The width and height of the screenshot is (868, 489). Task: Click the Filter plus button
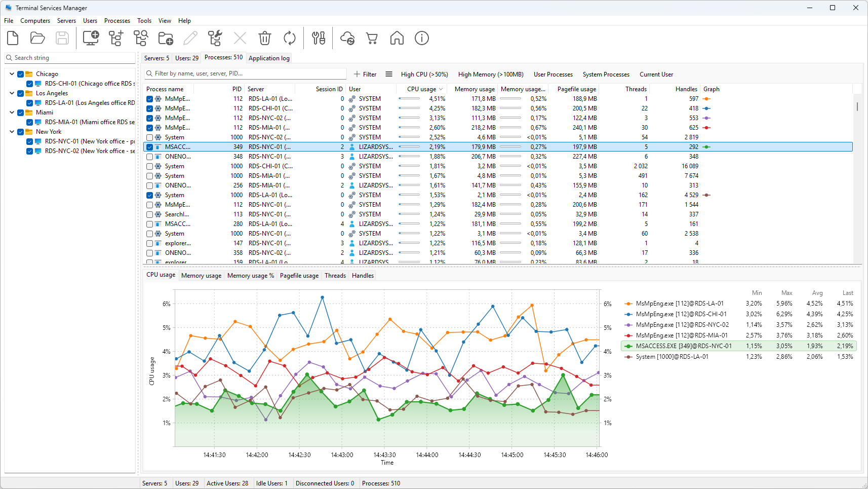(365, 74)
